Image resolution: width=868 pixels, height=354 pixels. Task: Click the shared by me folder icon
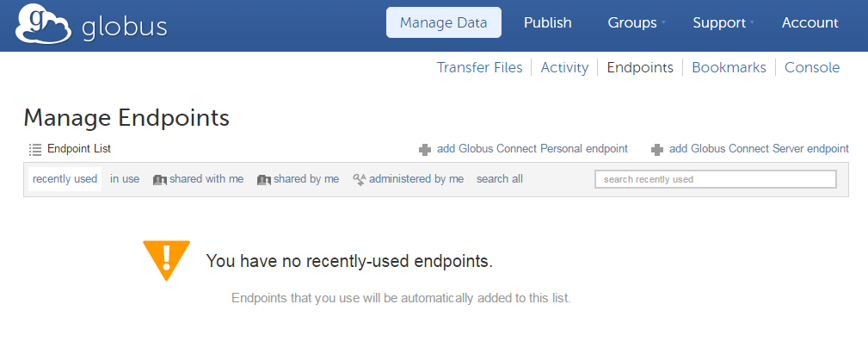click(x=264, y=179)
